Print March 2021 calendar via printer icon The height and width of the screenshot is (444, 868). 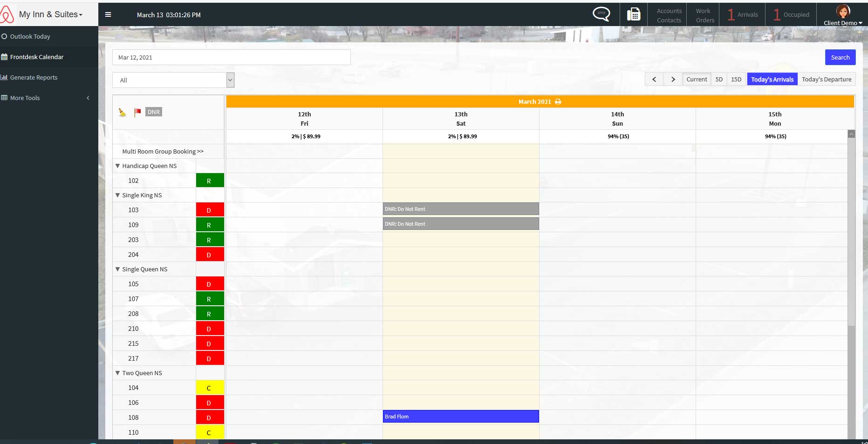click(558, 101)
